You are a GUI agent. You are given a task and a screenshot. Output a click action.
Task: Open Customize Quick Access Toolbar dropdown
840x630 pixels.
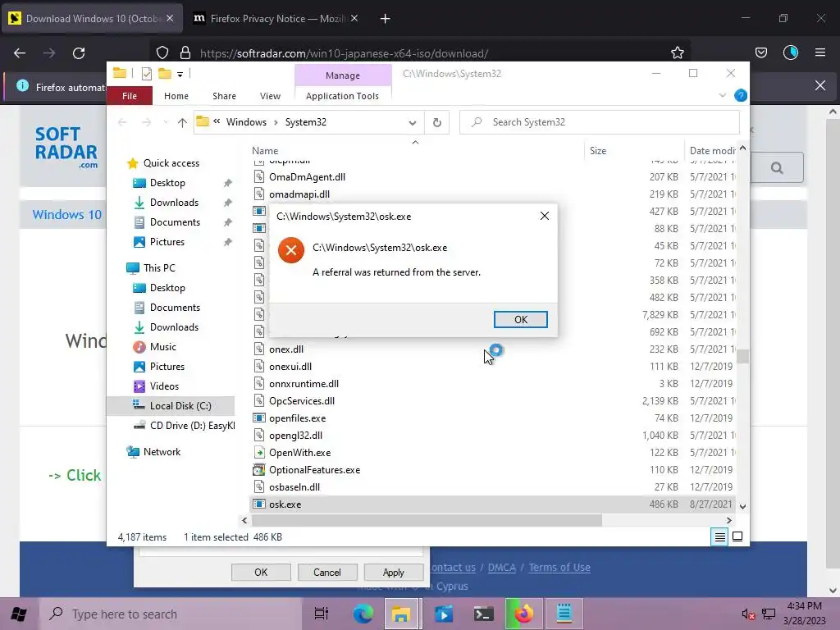(x=180, y=75)
